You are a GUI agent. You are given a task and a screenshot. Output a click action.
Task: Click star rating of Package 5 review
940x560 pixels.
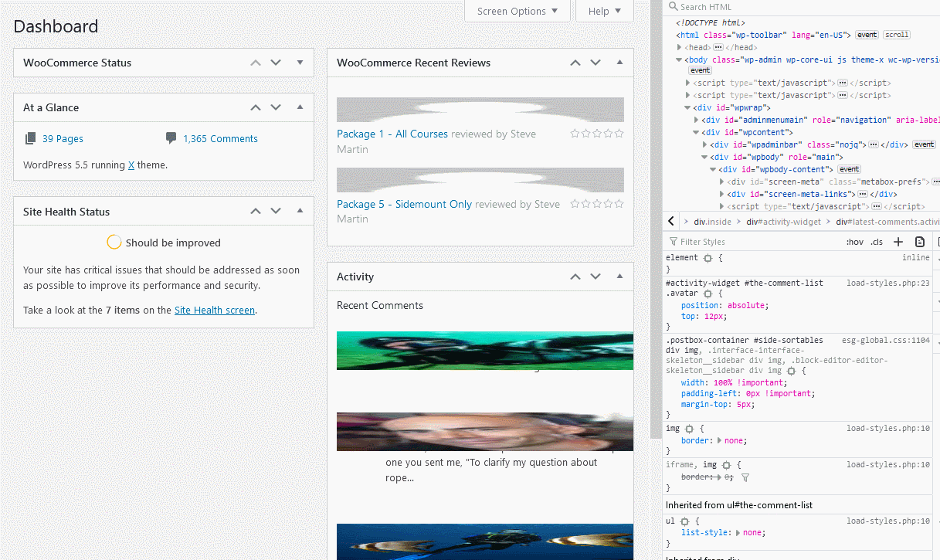coord(597,204)
